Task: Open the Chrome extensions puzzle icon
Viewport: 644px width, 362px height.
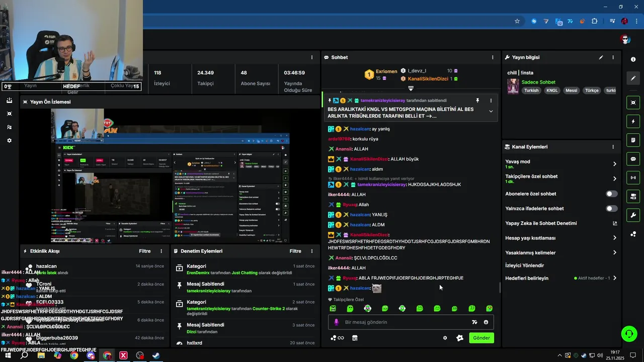Action: pos(595,21)
